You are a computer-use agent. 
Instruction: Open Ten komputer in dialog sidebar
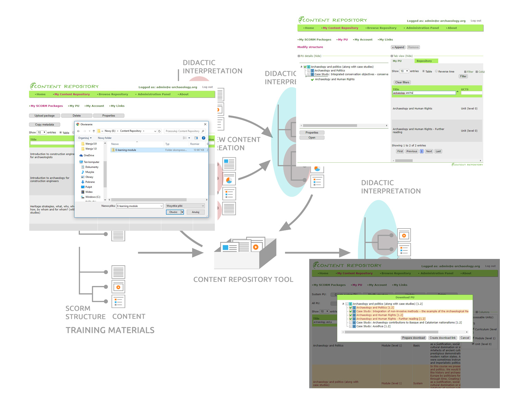[x=89, y=162]
